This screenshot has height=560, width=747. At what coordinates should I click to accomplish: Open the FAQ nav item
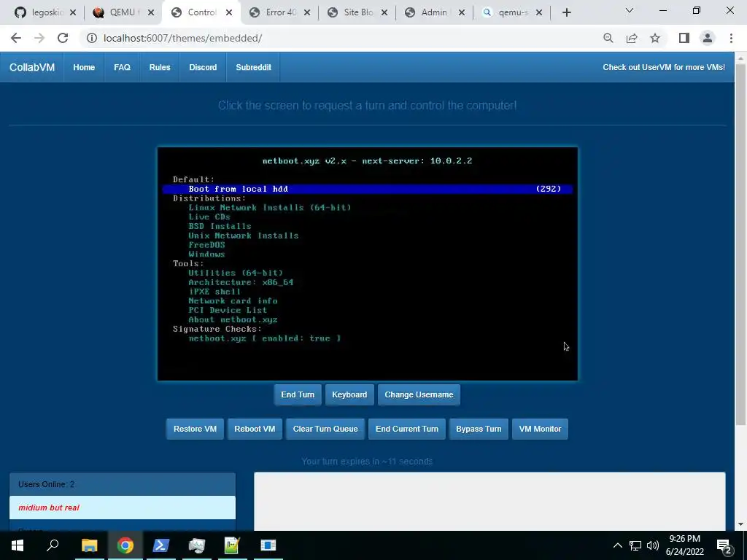click(122, 67)
